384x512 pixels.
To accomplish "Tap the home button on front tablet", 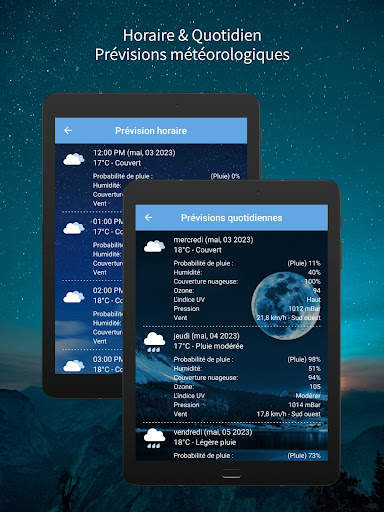I will click(231, 474).
